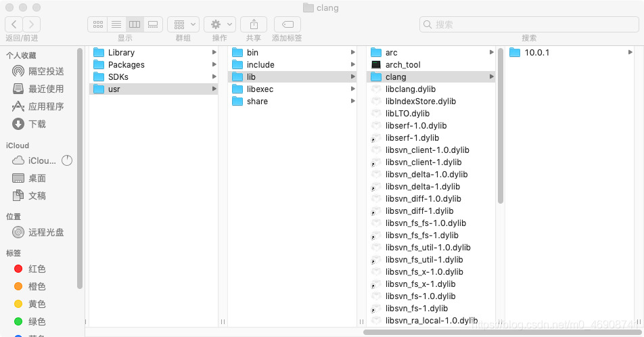Select the include folder
The width and height of the screenshot is (644, 337).
pos(292,65)
